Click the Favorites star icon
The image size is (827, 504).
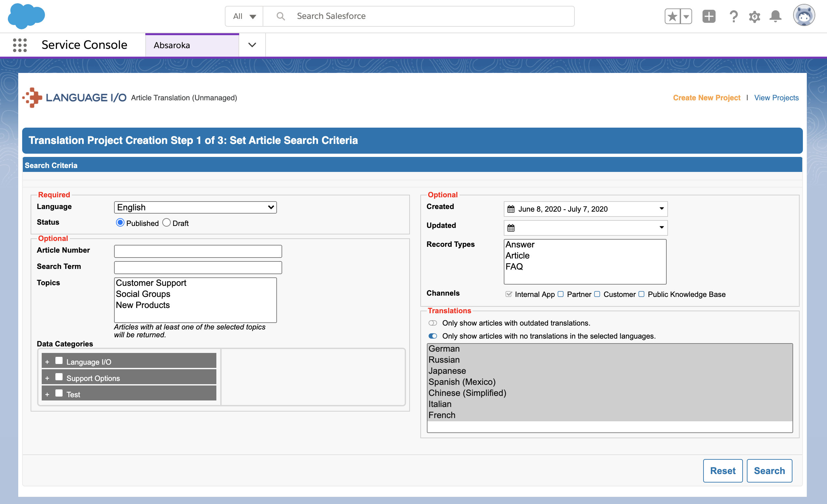tap(672, 16)
